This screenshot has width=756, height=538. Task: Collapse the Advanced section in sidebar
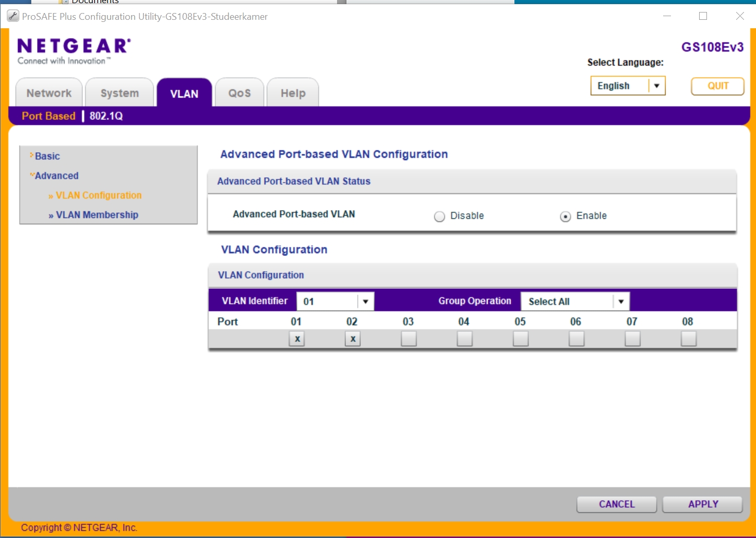[56, 176]
